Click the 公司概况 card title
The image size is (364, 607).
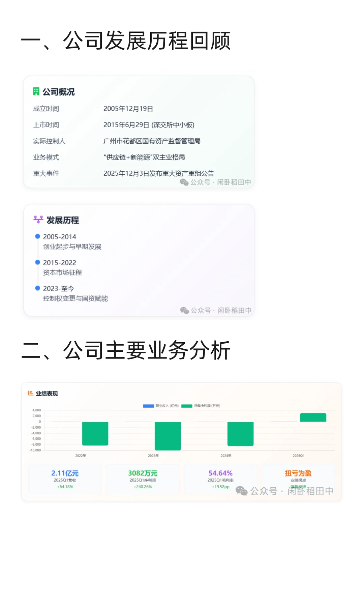point(59,92)
